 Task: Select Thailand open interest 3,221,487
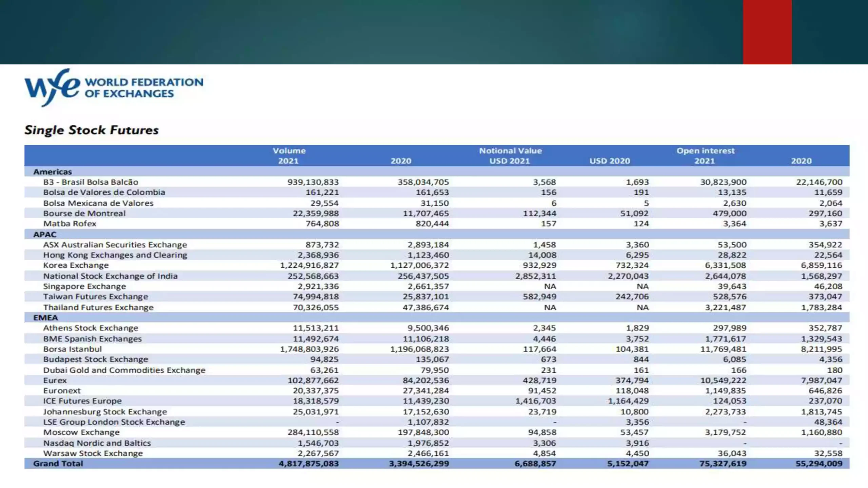(726, 307)
